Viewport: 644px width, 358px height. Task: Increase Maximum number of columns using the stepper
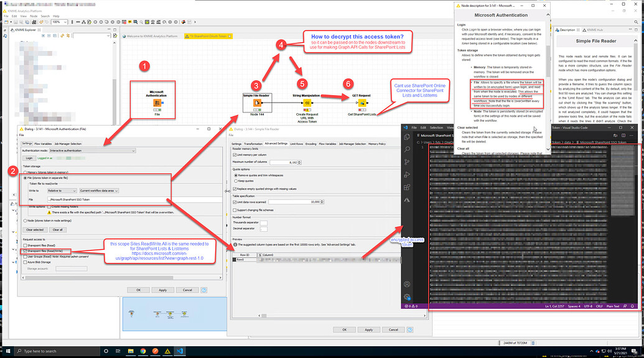(x=301, y=162)
